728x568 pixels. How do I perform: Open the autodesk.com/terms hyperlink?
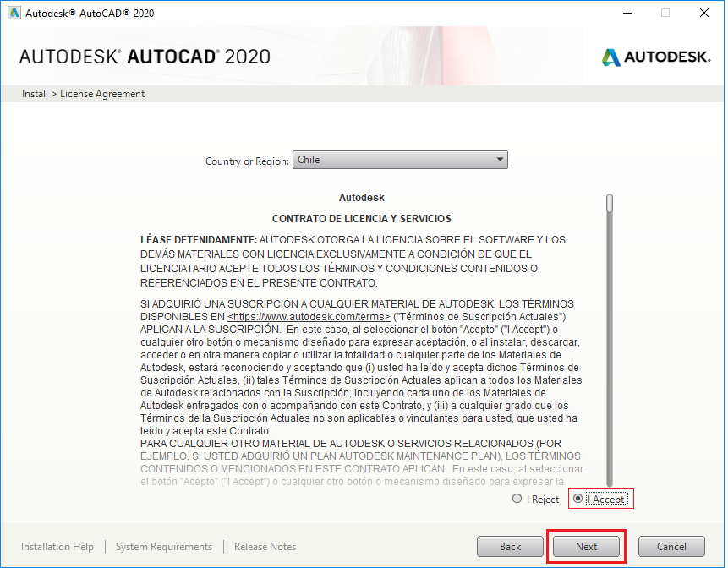(x=309, y=317)
